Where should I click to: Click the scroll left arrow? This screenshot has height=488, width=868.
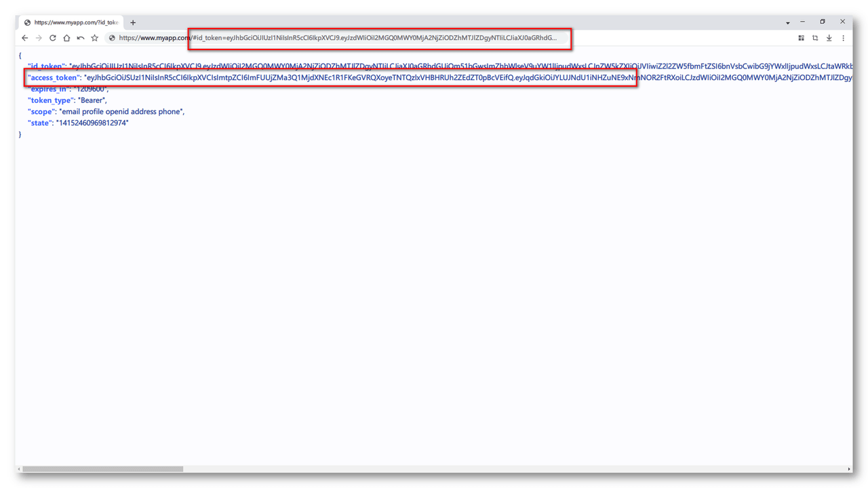tap(19, 469)
